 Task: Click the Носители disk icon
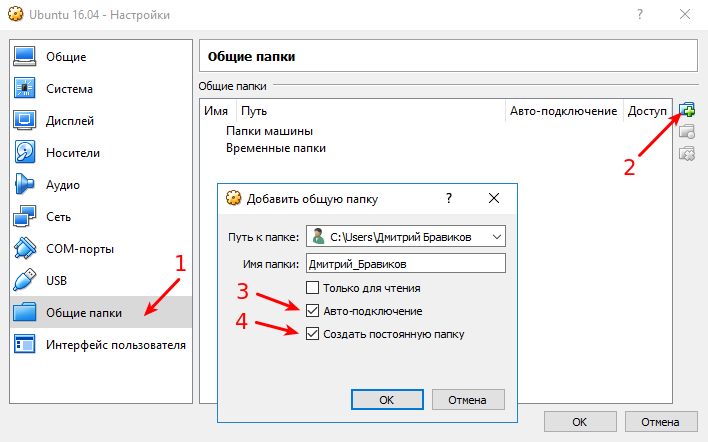[x=24, y=152]
